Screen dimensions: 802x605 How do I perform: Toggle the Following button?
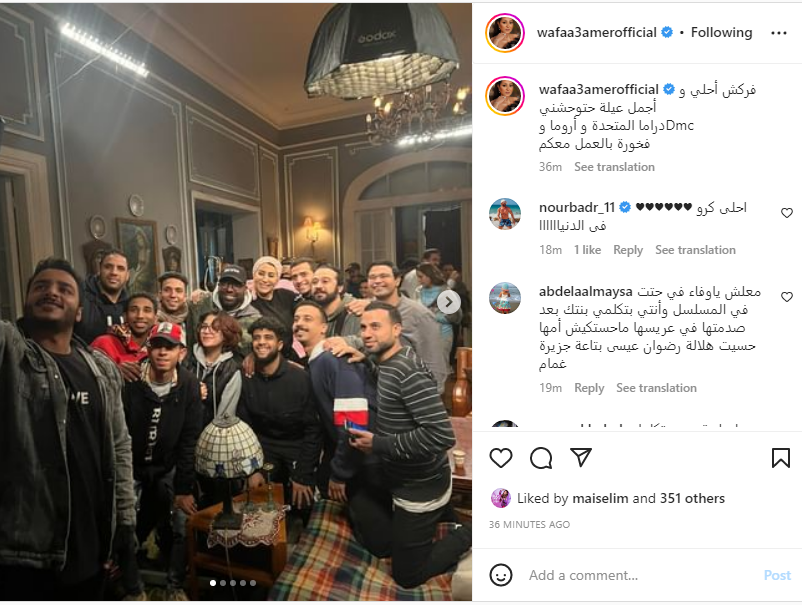tap(721, 33)
